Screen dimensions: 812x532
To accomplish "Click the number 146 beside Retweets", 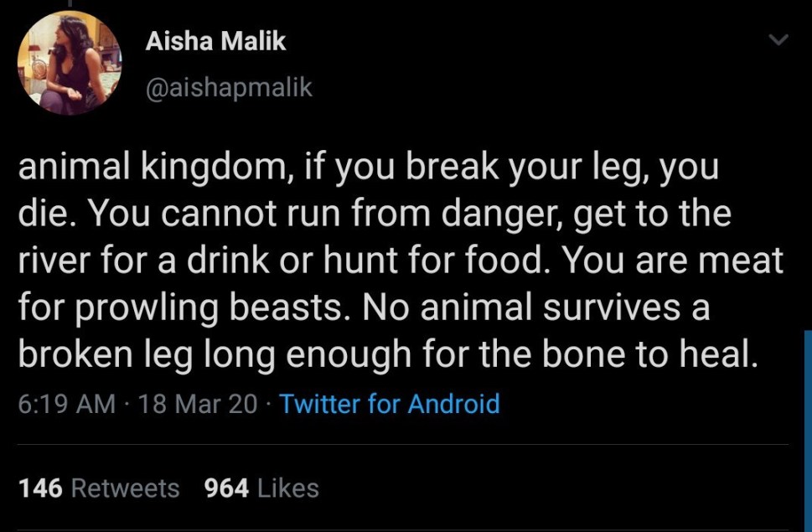I will (40, 488).
